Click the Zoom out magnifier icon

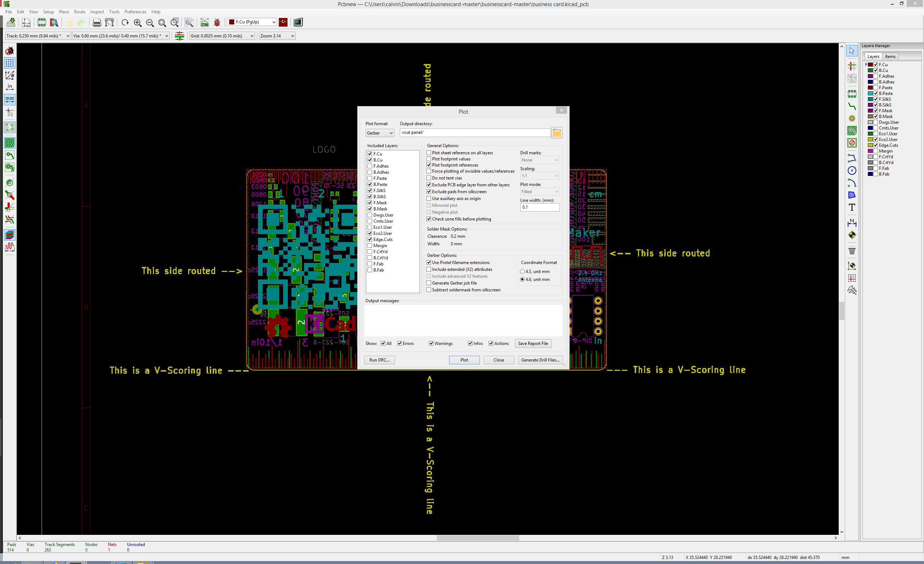pos(150,23)
